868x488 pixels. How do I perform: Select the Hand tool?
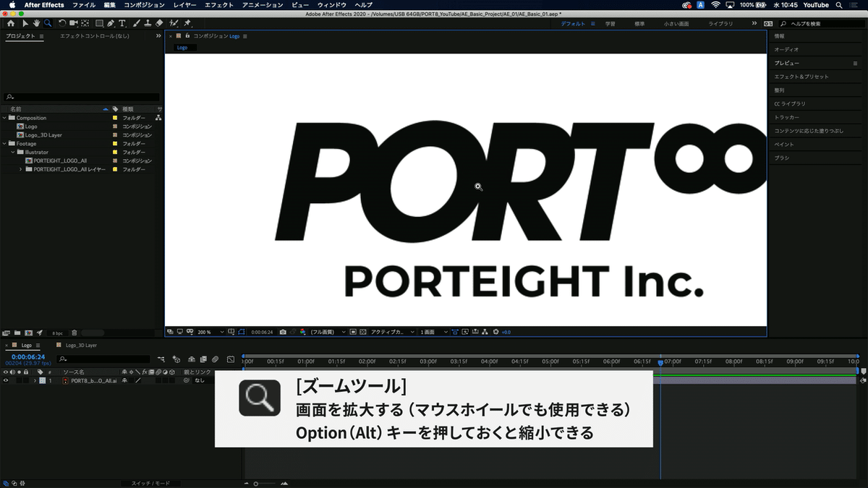(36, 23)
